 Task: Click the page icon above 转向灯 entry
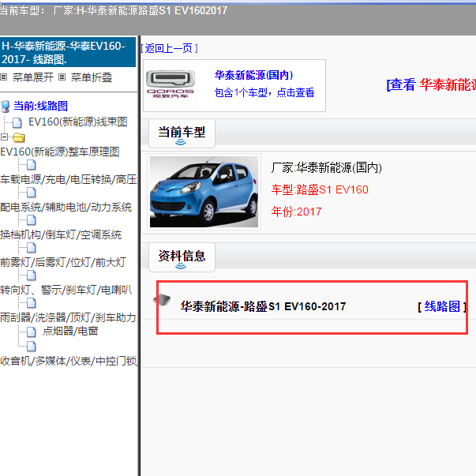pos(32,275)
